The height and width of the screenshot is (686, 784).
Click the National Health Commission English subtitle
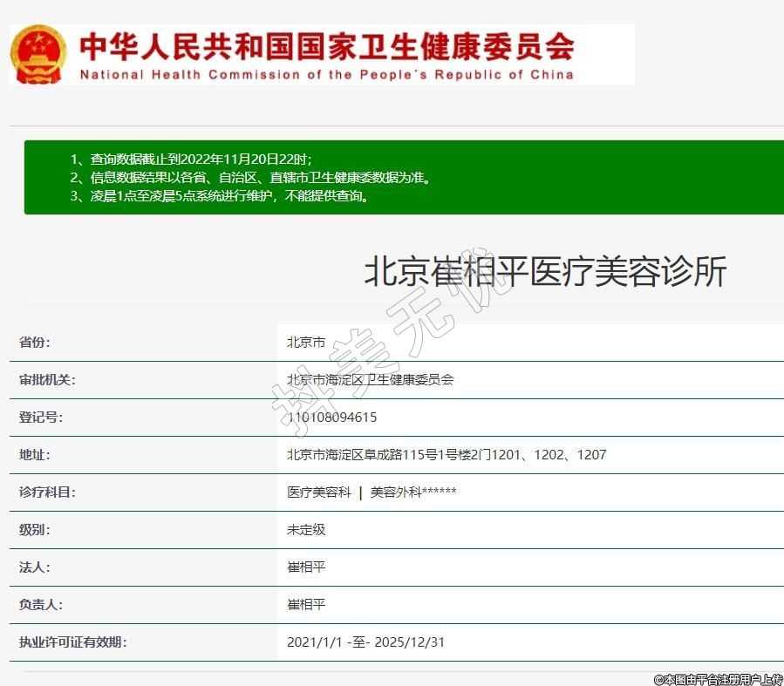tap(327, 75)
